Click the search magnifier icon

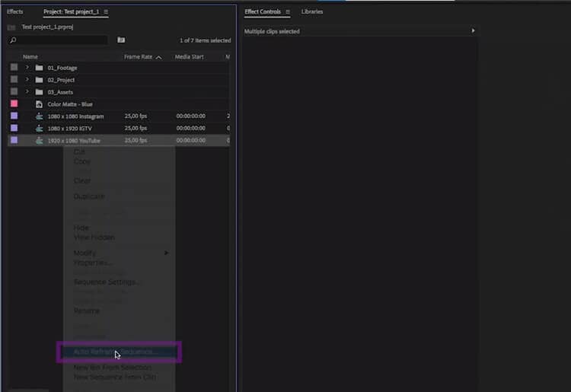coord(13,40)
